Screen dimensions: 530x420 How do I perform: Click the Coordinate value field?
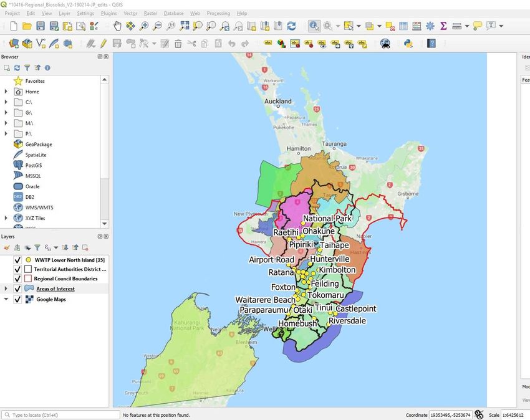pyautogui.click(x=450, y=415)
